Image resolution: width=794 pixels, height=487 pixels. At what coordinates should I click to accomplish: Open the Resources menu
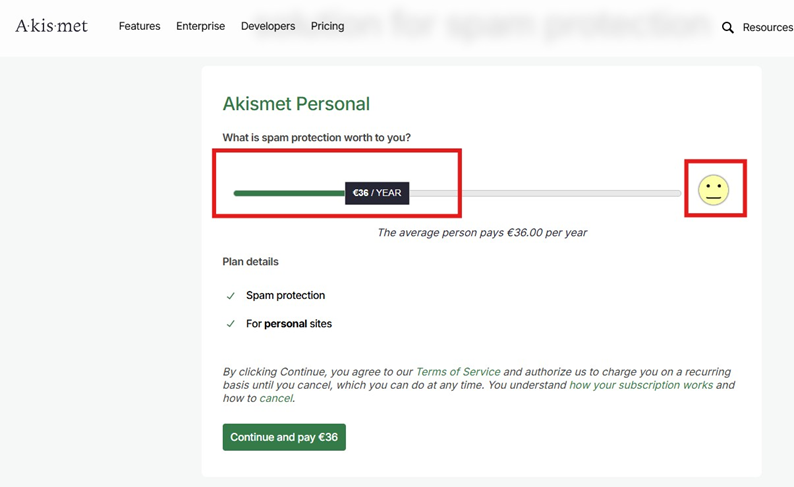768,27
